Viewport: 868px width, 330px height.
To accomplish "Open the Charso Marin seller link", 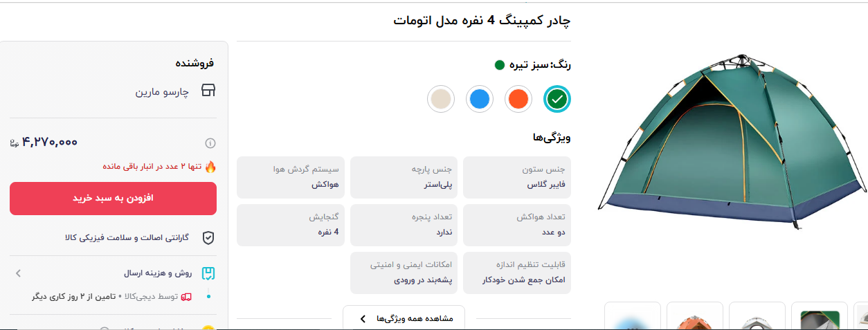I will click(163, 91).
